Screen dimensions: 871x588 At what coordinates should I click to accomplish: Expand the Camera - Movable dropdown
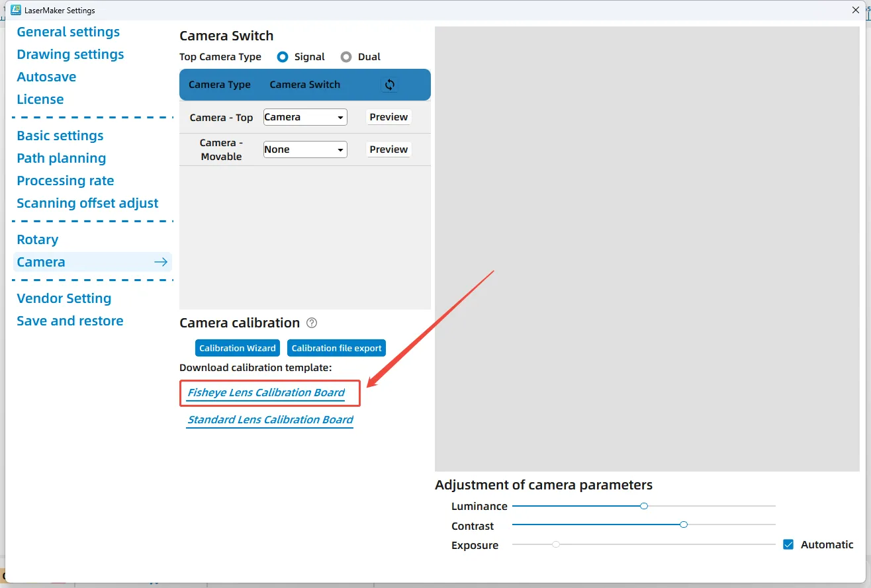pyautogui.click(x=305, y=149)
